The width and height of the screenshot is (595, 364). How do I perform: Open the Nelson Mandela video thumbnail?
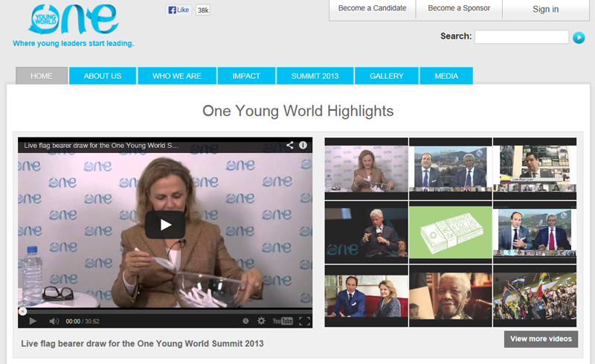451,296
